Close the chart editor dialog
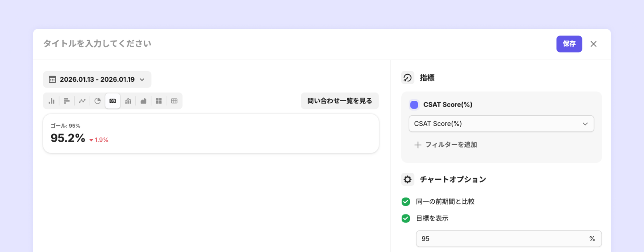Viewport: 644px width, 252px height. [x=593, y=44]
